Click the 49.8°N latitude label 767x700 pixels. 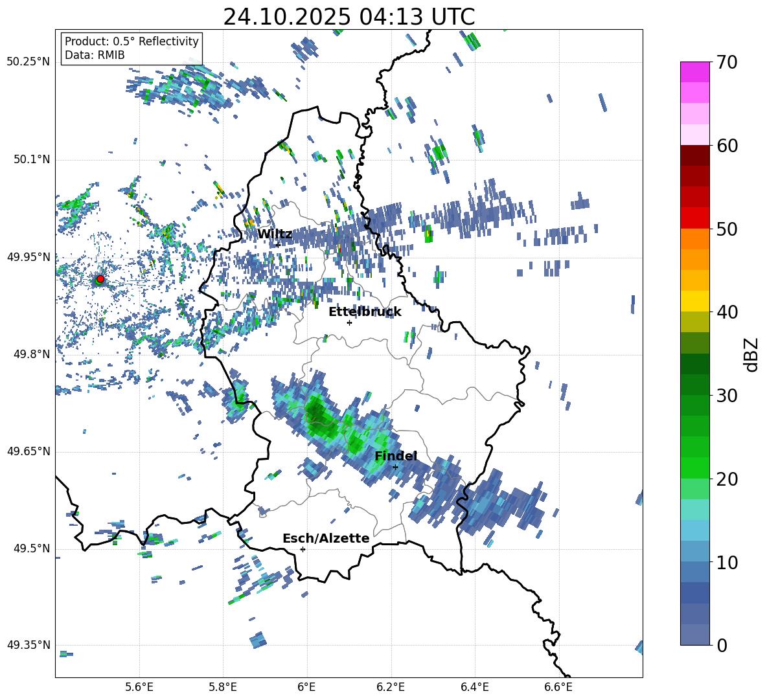coord(31,354)
